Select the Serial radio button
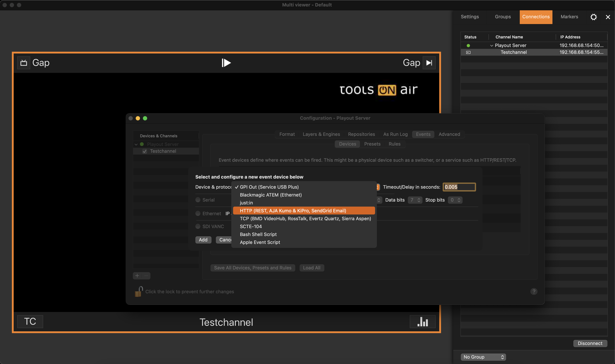Screen dimensions: 615x364 point(198,200)
